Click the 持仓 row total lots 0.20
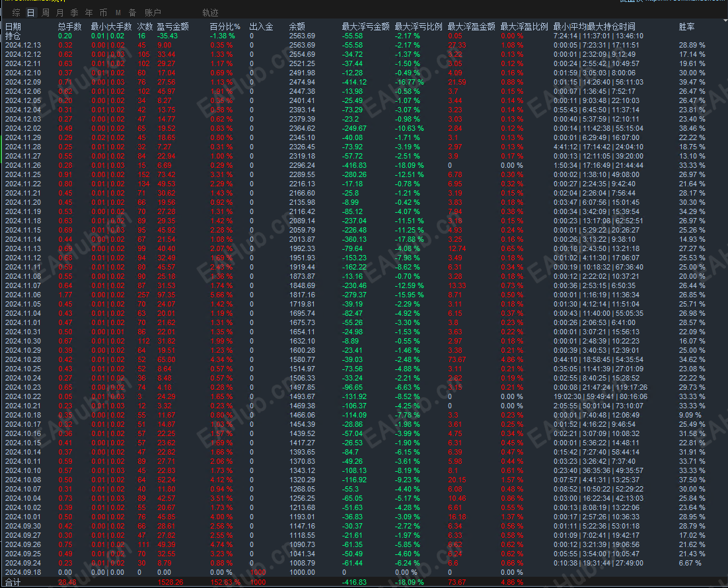The height and width of the screenshot is (588, 728). [x=65, y=36]
